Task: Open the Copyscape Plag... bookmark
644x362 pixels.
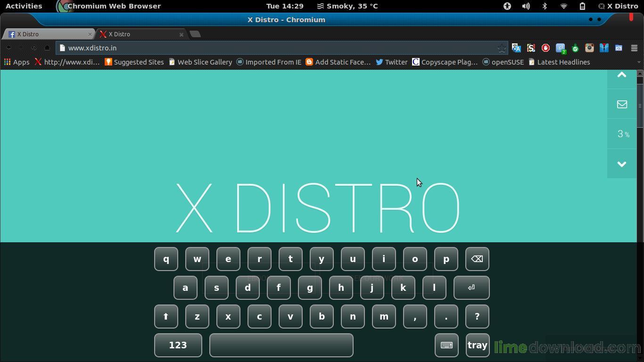Action: click(445, 62)
